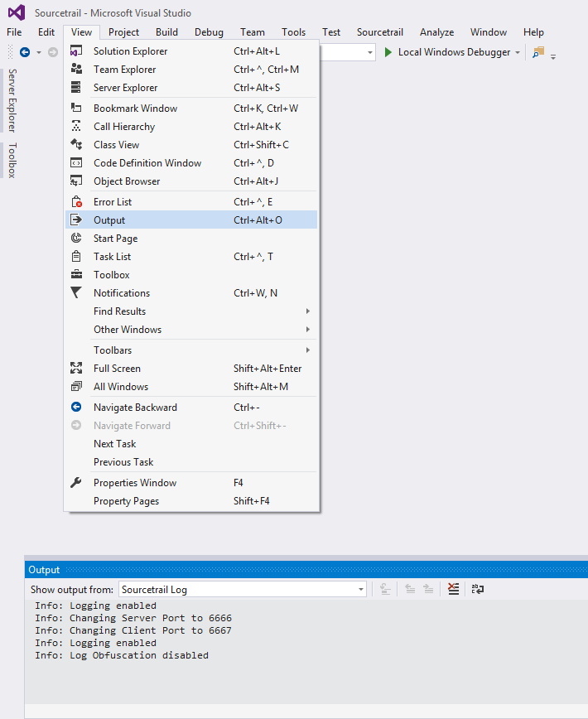Viewport: 588px width, 719px height.
Task: Open the Team menu
Action: 253,32
